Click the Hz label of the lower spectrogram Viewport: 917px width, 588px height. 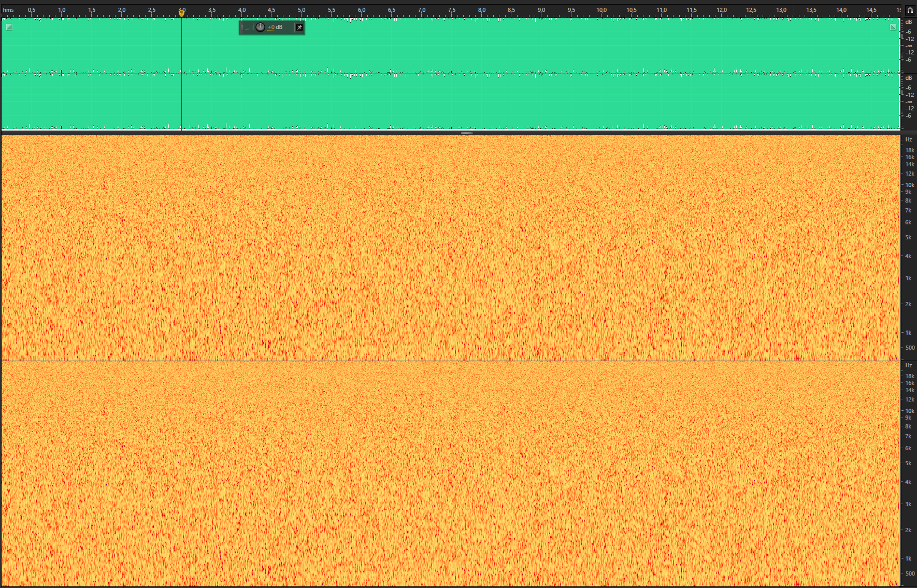pyautogui.click(x=908, y=366)
